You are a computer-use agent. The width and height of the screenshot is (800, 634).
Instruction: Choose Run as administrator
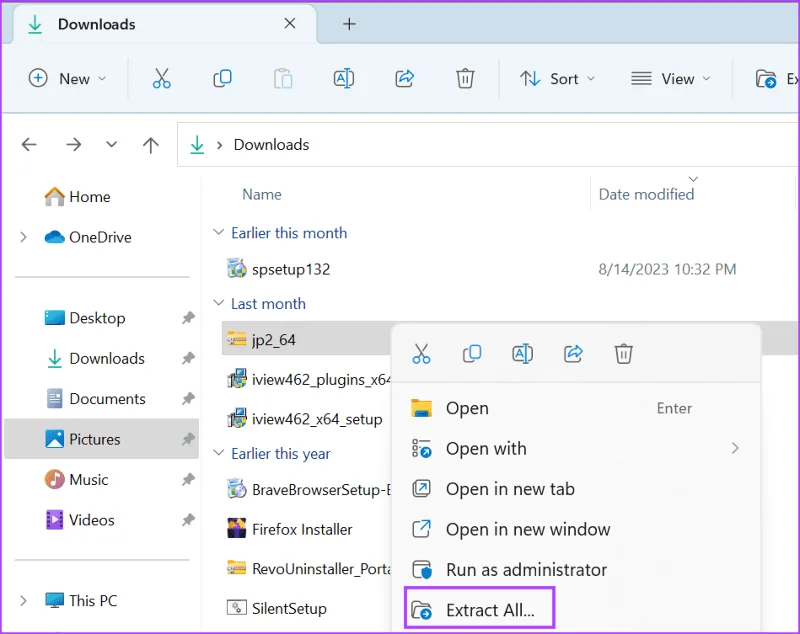(576, 569)
